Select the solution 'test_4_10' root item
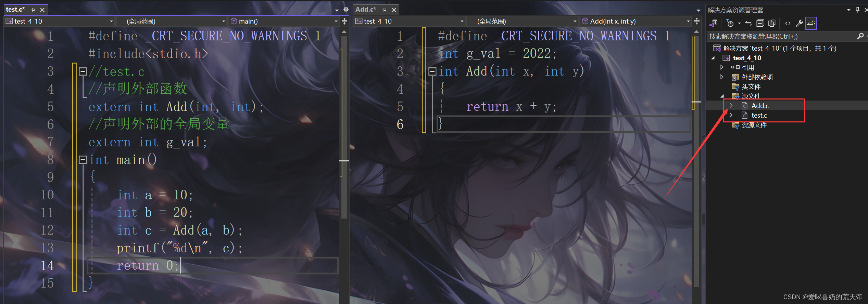This screenshot has width=868, height=304. pos(775,49)
